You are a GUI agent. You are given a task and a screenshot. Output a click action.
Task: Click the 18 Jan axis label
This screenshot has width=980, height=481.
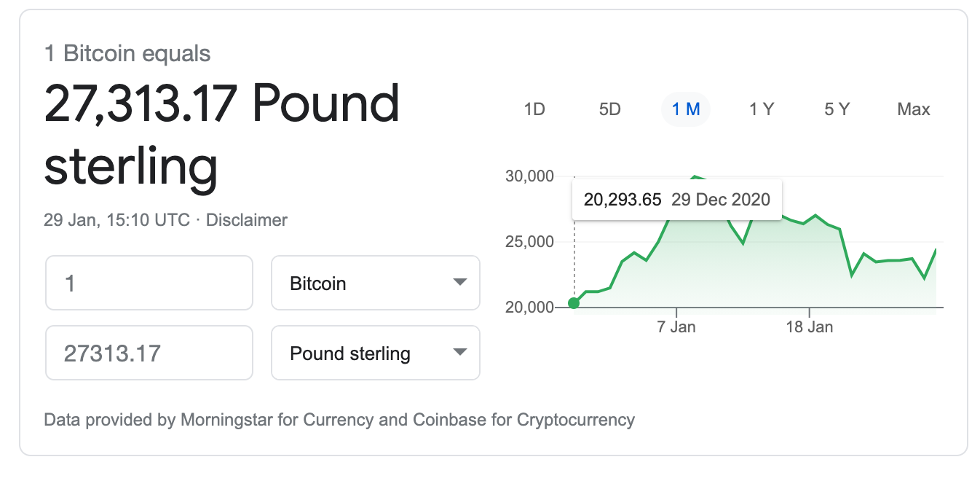coord(810,327)
